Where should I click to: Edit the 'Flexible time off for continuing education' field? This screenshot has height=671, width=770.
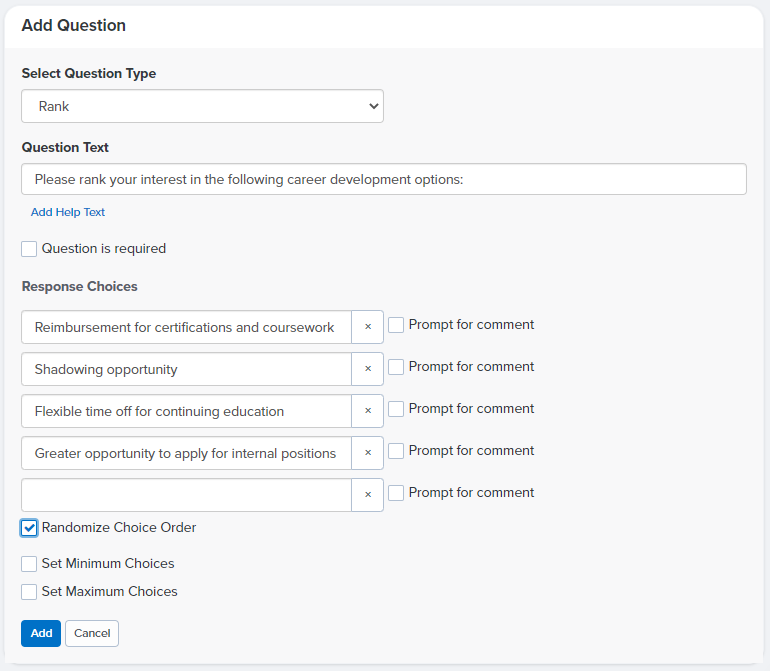[187, 411]
